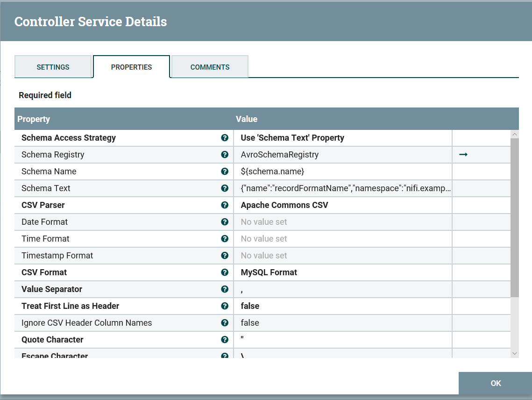Toggle Ignore CSV Header Column Names value
This screenshot has width=532, height=400.
(342, 323)
